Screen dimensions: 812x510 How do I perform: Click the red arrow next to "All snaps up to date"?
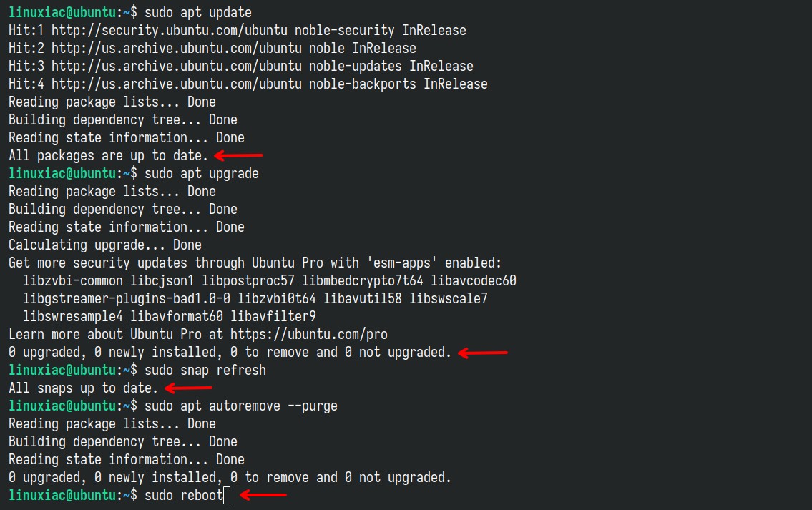tap(188, 388)
